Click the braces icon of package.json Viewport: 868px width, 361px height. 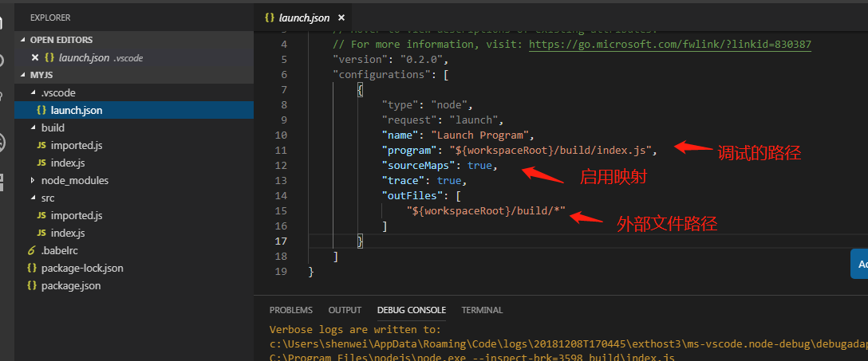(x=32, y=286)
